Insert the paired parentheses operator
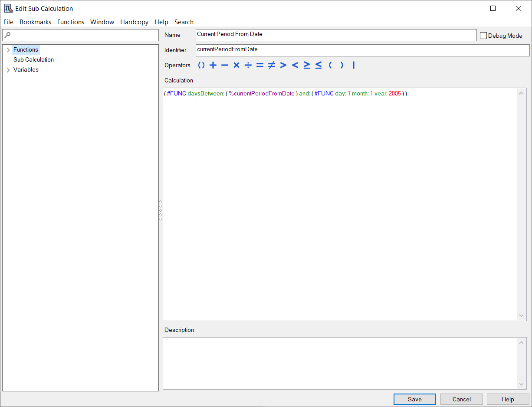This screenshot has height=407, width=532. tap(201, 65)
